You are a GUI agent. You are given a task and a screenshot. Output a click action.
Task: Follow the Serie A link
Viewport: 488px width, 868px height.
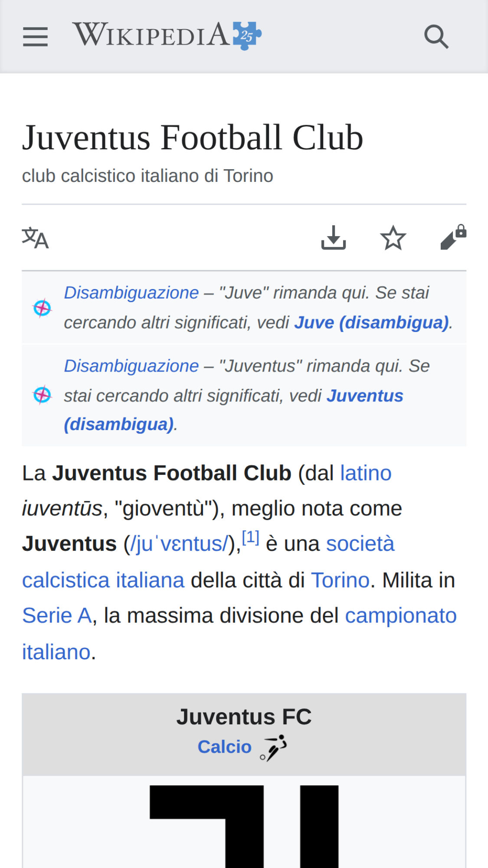[57, 615]
